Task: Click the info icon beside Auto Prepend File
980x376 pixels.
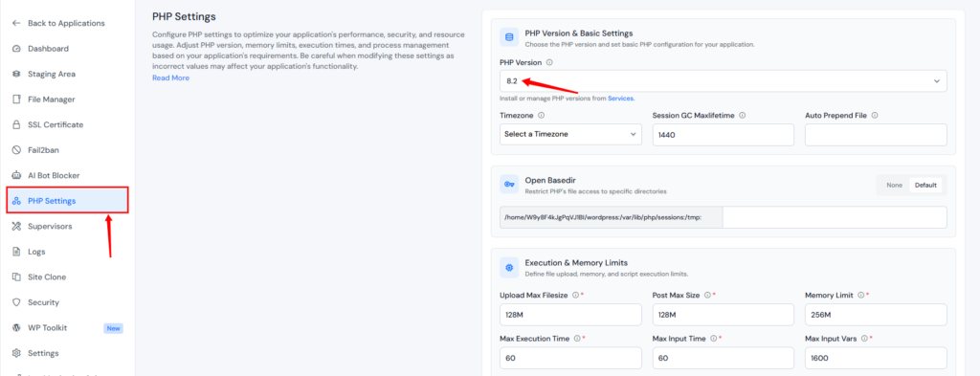Action: pyautogui.click(x=875, y=116)
